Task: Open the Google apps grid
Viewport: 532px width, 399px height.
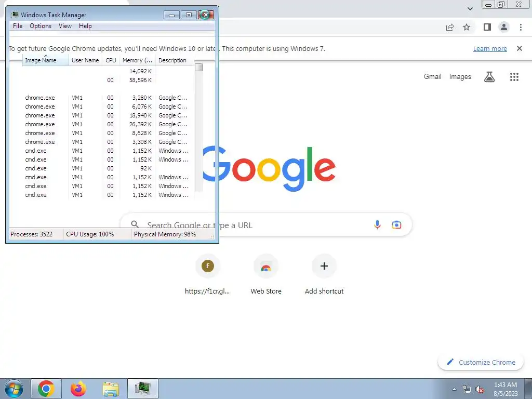Action: click(514, 77)
